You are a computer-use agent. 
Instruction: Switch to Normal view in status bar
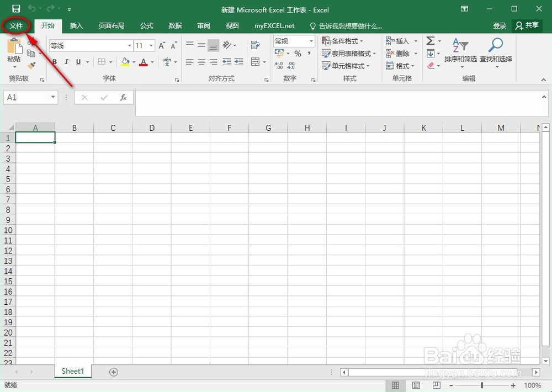coord(395,385)
